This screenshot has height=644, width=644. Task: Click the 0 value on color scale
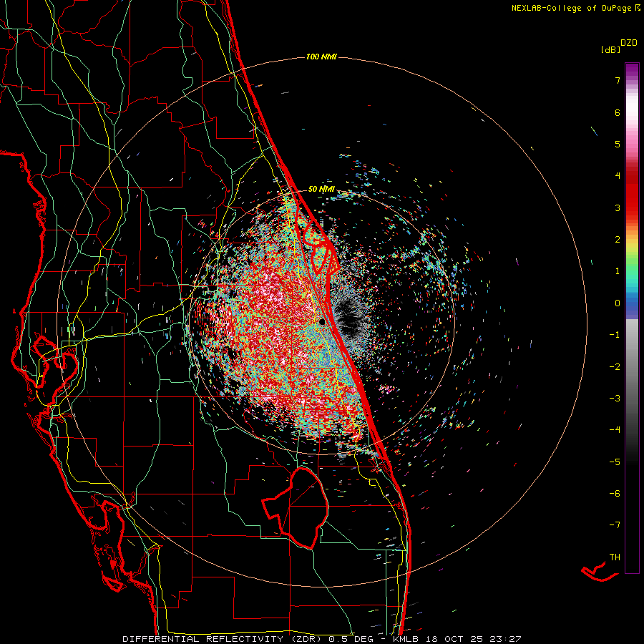[x=618, y=303]
